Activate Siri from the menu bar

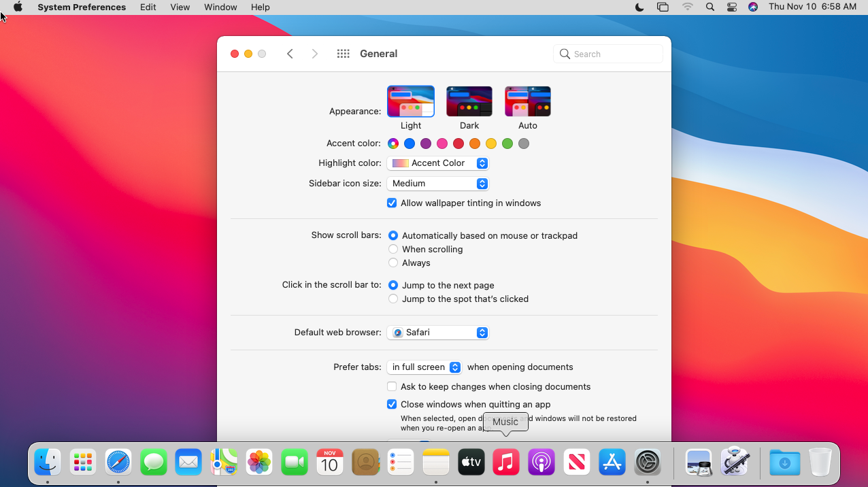753,7
